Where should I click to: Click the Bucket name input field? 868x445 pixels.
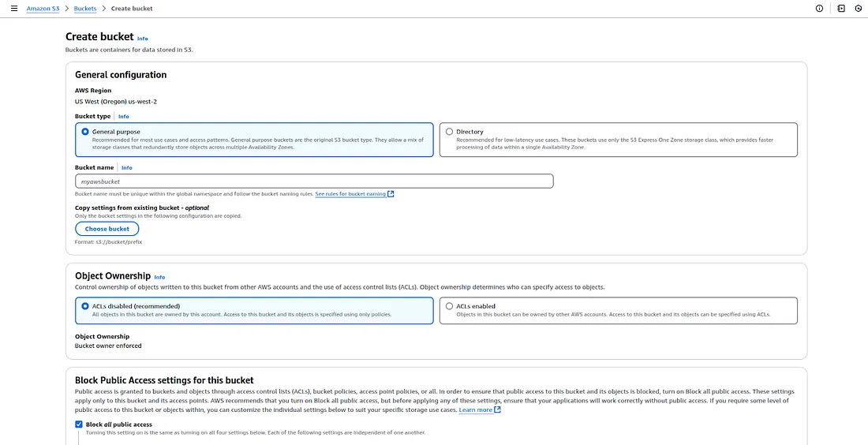tap(314, 181)
